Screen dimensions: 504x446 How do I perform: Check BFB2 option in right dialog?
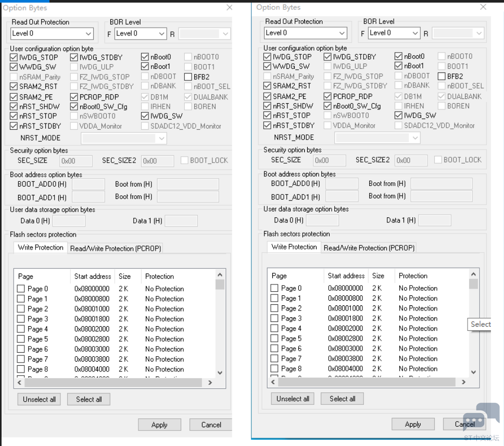(442, 77)
